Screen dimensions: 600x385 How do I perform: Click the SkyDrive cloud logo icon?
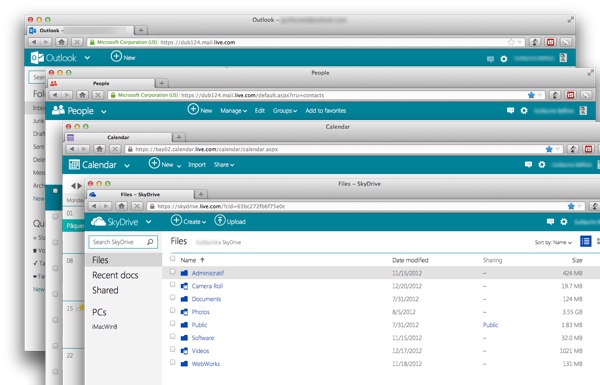click(x=98, y=222)
